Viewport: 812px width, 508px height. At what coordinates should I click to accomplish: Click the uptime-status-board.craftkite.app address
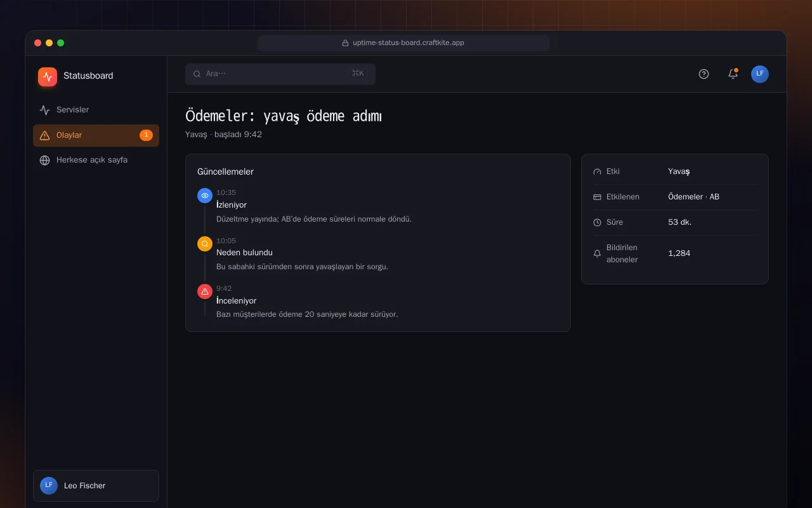(x=409, y=43)
